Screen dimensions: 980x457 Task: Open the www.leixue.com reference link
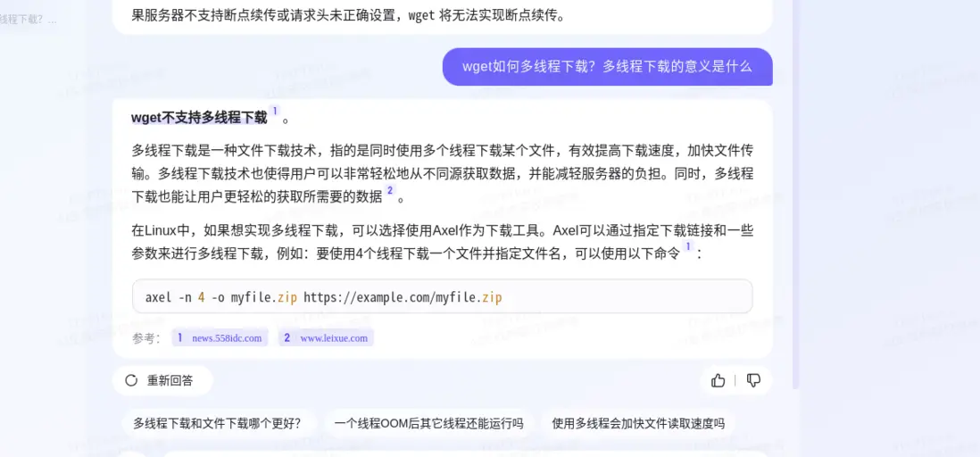[x=327, y=337]
